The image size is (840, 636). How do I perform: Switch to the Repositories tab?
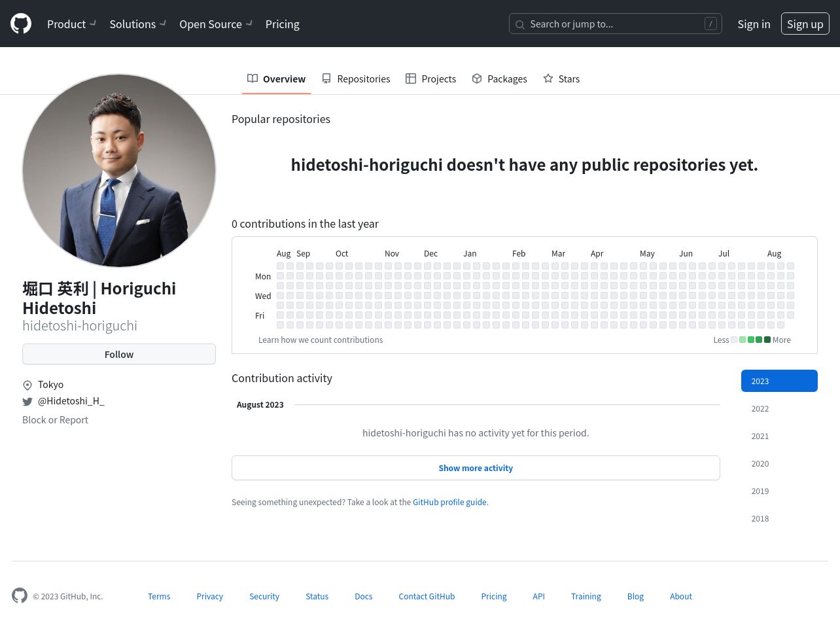point(356,79)
